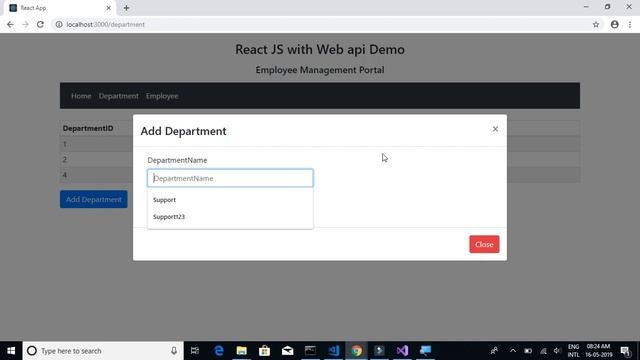The height and width of the screenshot is (360, 640).
Task: Open Task View from taskbar
Action: 195,351
